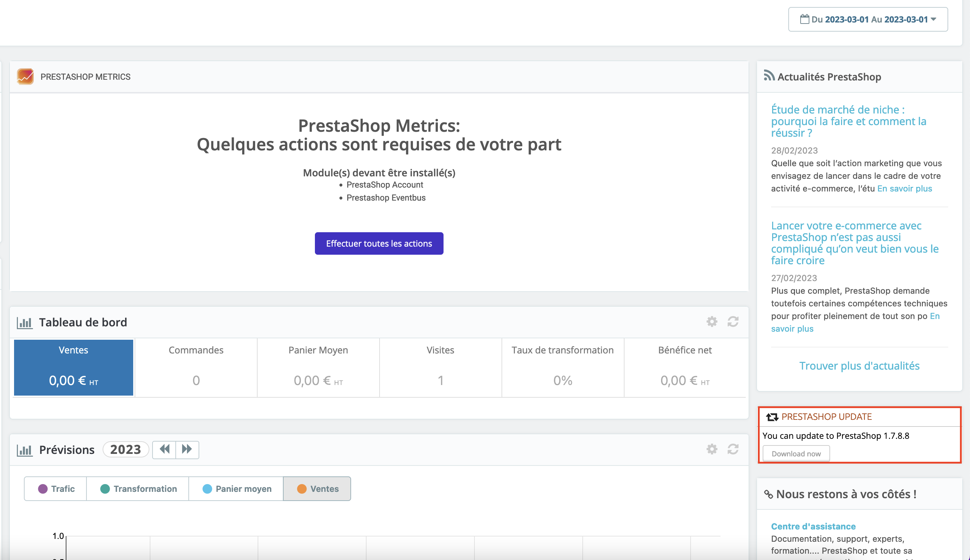Select the Visites KPI tile
This screenshot has width=970, height=560.
441,367
